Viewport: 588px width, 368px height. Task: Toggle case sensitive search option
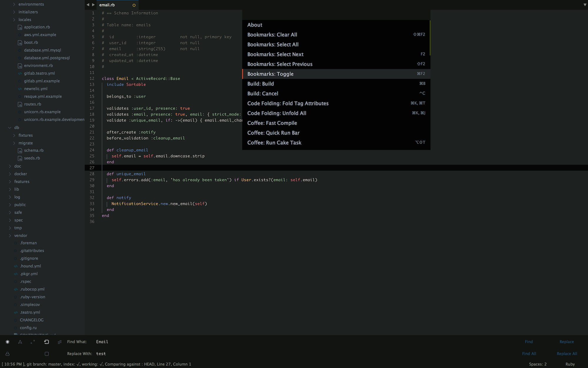[20, 342]
